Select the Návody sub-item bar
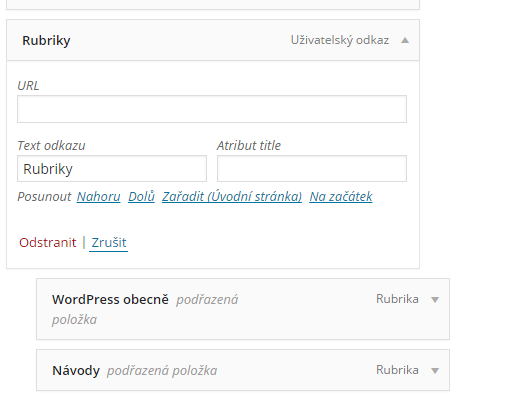This screenshot has height=397, width=514. pyautogui.click(x=243, y=370)
